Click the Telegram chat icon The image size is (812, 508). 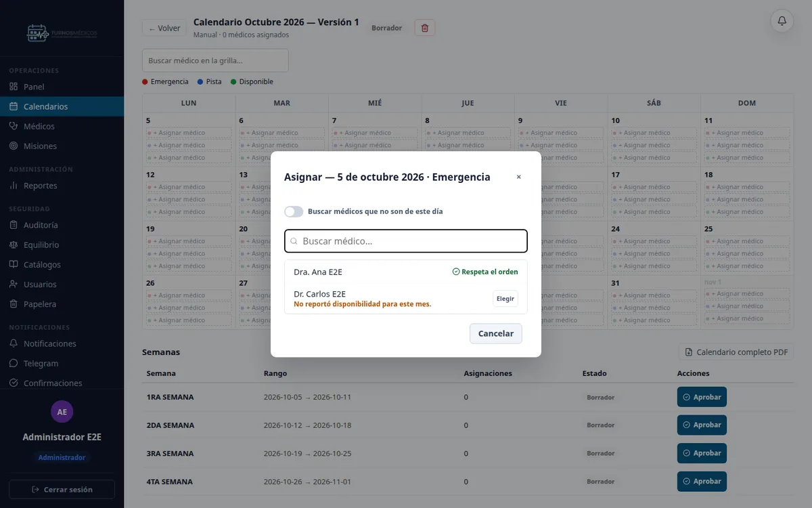(14, 363)
